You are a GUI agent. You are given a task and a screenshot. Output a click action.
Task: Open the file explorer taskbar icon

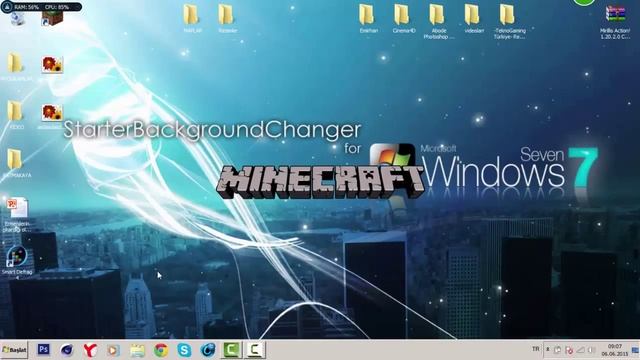point(137,350)
